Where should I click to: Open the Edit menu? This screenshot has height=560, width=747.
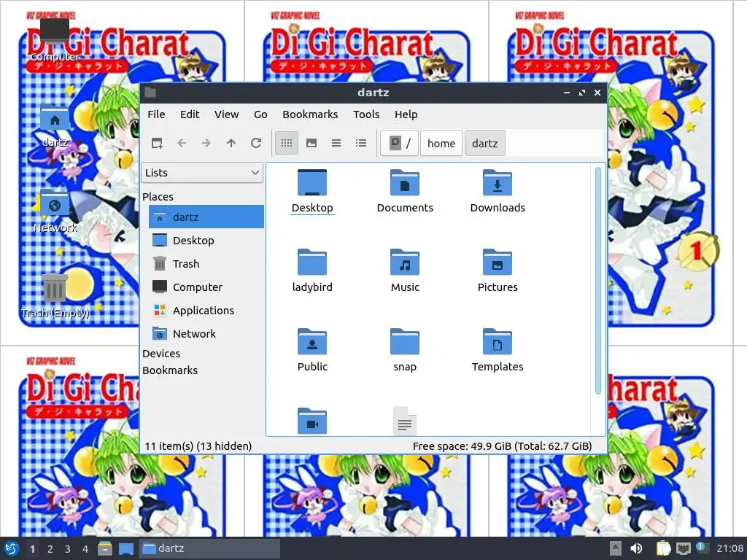click(190, 114)
